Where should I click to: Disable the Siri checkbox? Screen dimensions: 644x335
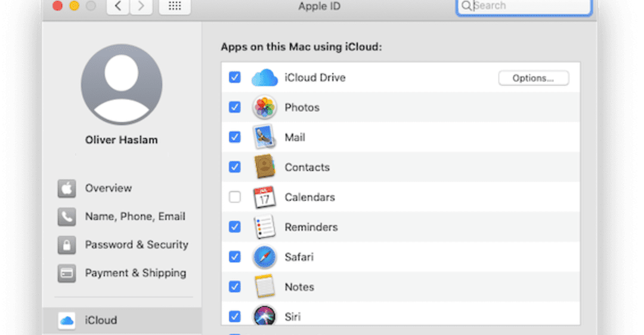(x=234, y=317)
